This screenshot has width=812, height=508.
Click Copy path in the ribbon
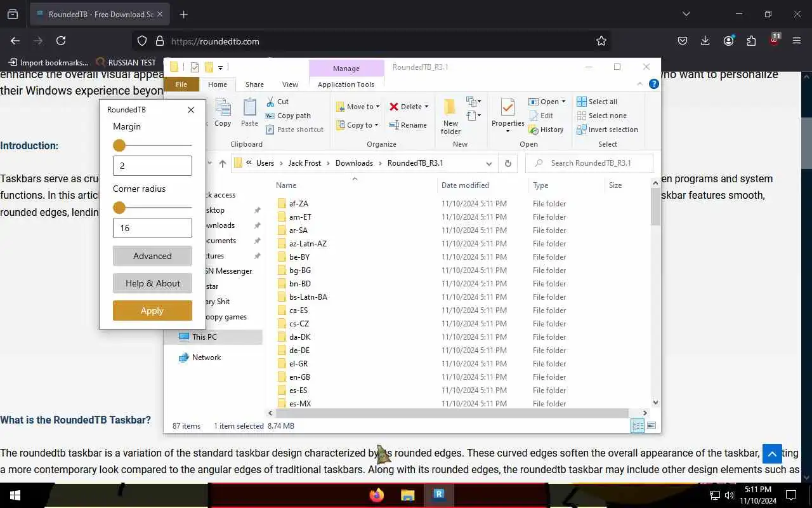coord(288,116)
